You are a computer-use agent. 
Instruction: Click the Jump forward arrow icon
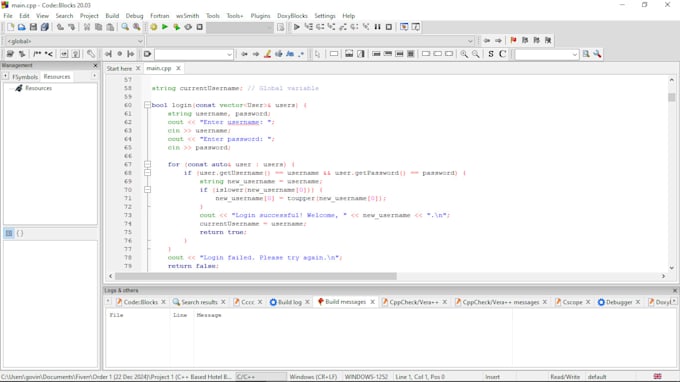click(498, 40)
